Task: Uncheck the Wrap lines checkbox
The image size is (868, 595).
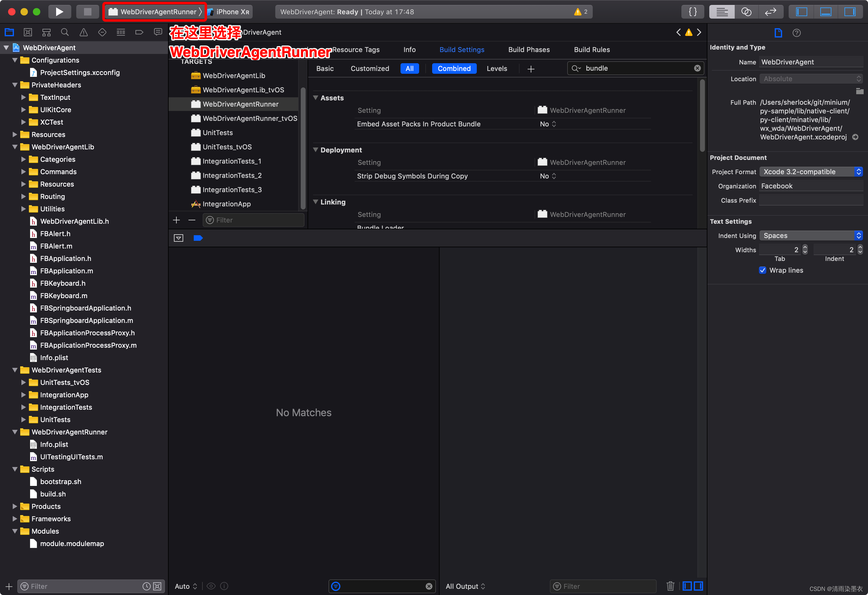Action: (762, 270)
